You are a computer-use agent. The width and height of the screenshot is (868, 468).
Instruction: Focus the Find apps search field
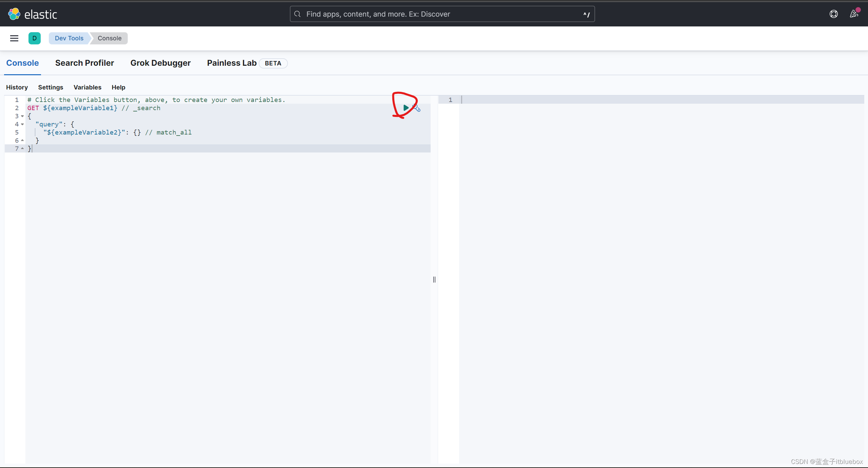tap(441, 14)
